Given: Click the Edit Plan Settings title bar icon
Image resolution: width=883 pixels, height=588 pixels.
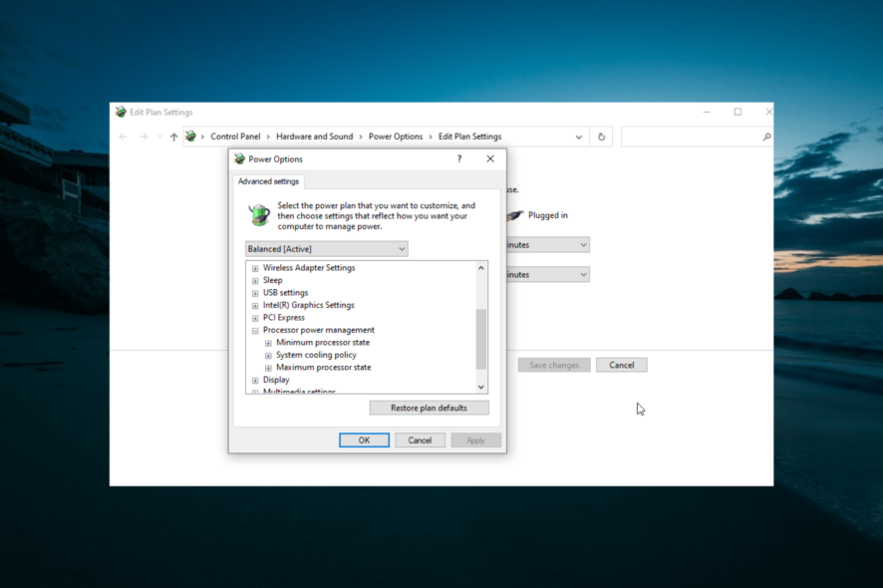Looking at the screenshot, I should coord(121,112).
